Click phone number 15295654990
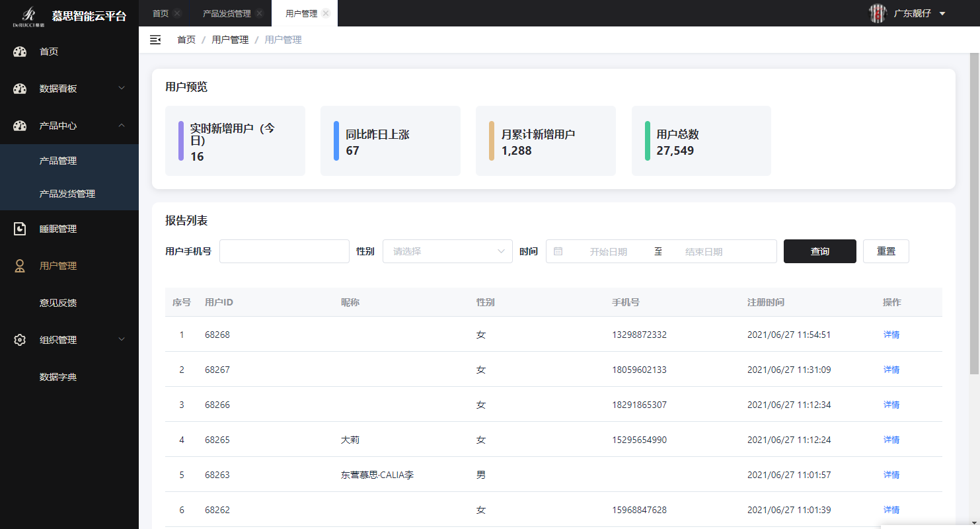This screenshot has width=980, height=529. pyautogui.click(x=639, y=440)
